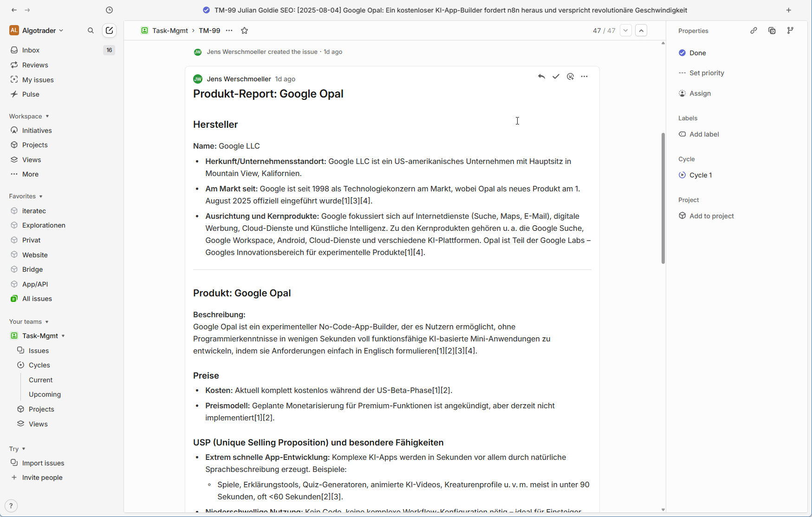Reply to Jens Werschmoeller's comment
812x517 pixels.
click(541, 77)
